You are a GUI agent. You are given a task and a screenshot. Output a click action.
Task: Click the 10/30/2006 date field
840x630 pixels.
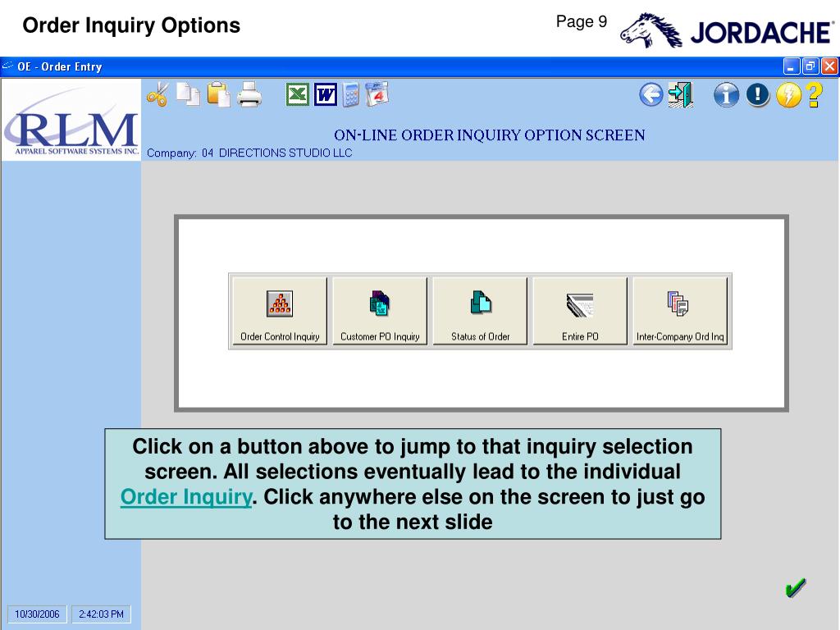[x=37, y=614]
